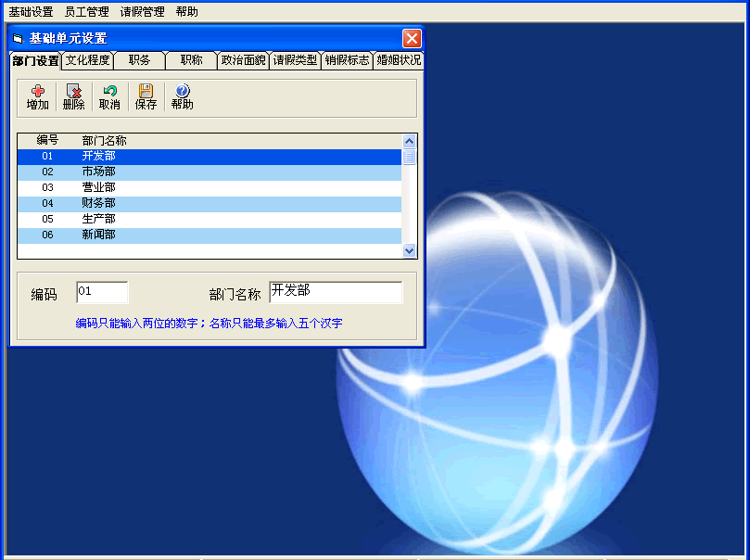Image resolution: width=750 pixels, height=560 pixels.
Task: Open the 帮助 menu in menu bar
Action: [186, 11]
